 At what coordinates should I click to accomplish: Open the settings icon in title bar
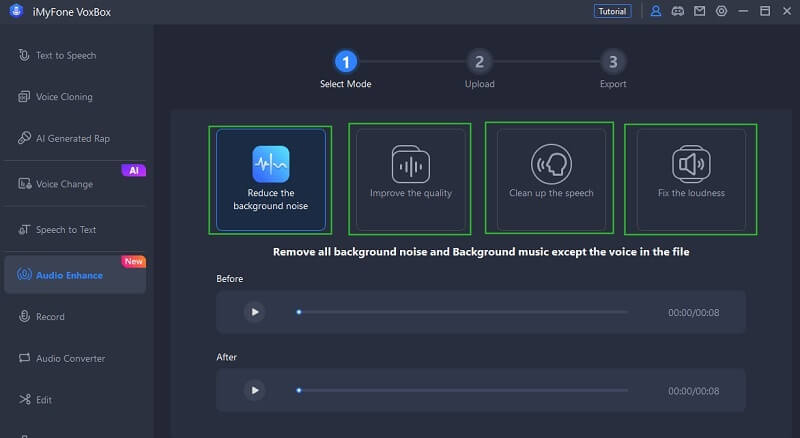pos(721,11)
